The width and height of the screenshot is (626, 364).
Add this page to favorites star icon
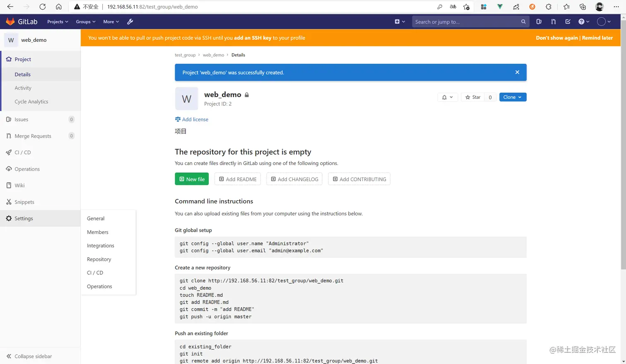pos(467,7)
